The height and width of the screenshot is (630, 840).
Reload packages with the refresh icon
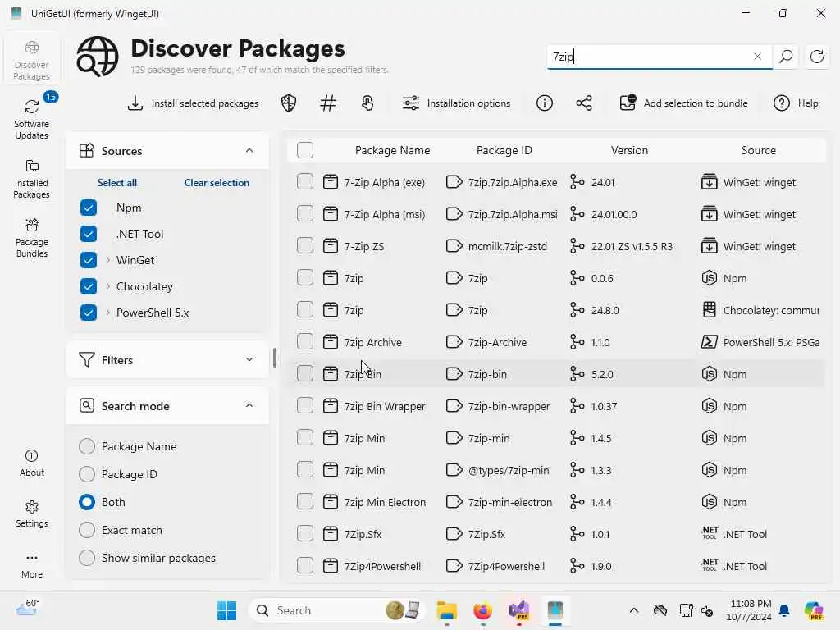pos(816,57)
